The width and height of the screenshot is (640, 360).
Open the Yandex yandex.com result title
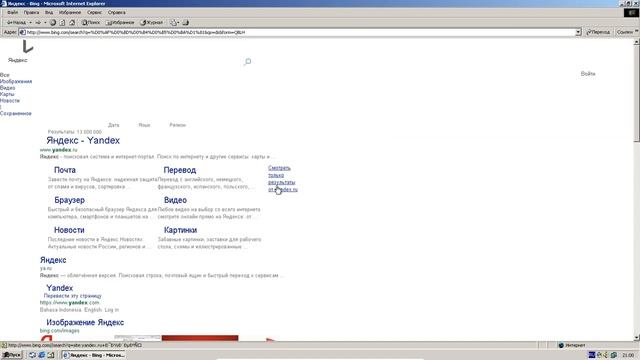point(60,288)
